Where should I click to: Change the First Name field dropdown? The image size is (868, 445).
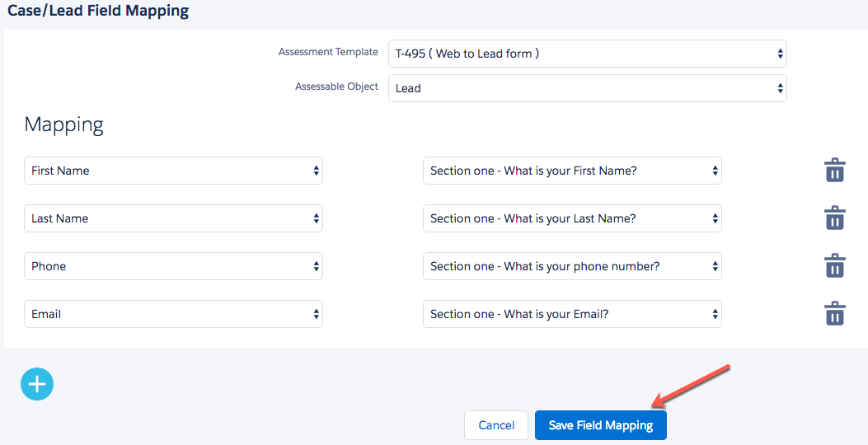[173, 171]
